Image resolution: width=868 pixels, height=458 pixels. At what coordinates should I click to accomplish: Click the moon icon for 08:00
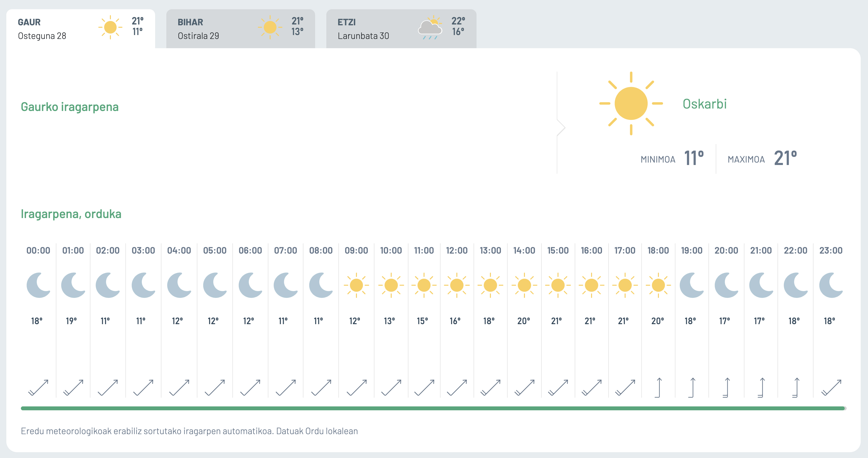[321, 285]
